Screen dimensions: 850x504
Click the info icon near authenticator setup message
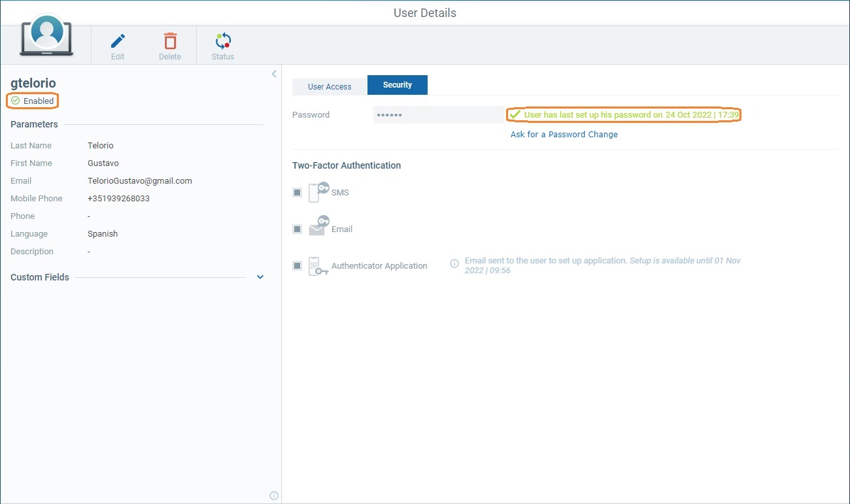pyautogui.click(x=454, y=263)
